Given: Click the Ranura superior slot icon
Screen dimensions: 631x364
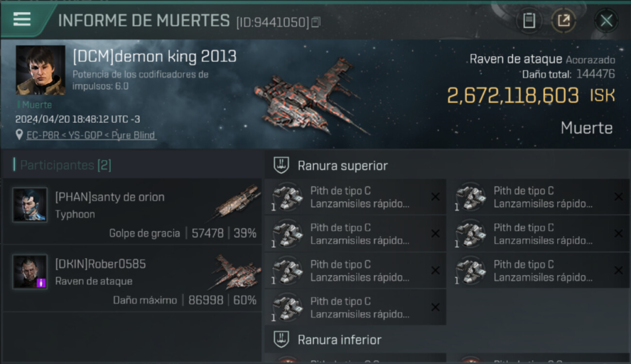Looking at the screenshot, I should pyautogui.click(x=282, y=165).
